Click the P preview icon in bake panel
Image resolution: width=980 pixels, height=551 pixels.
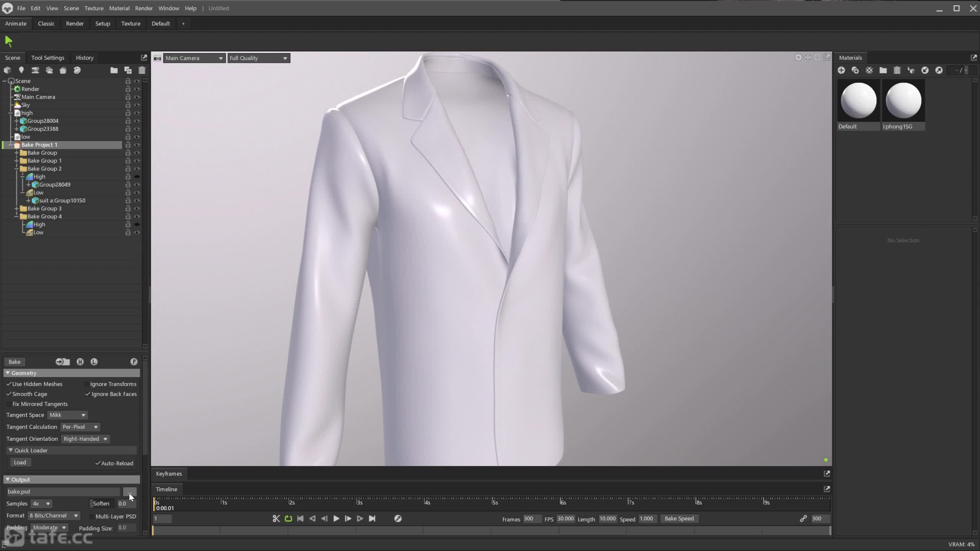pos(134,362)
